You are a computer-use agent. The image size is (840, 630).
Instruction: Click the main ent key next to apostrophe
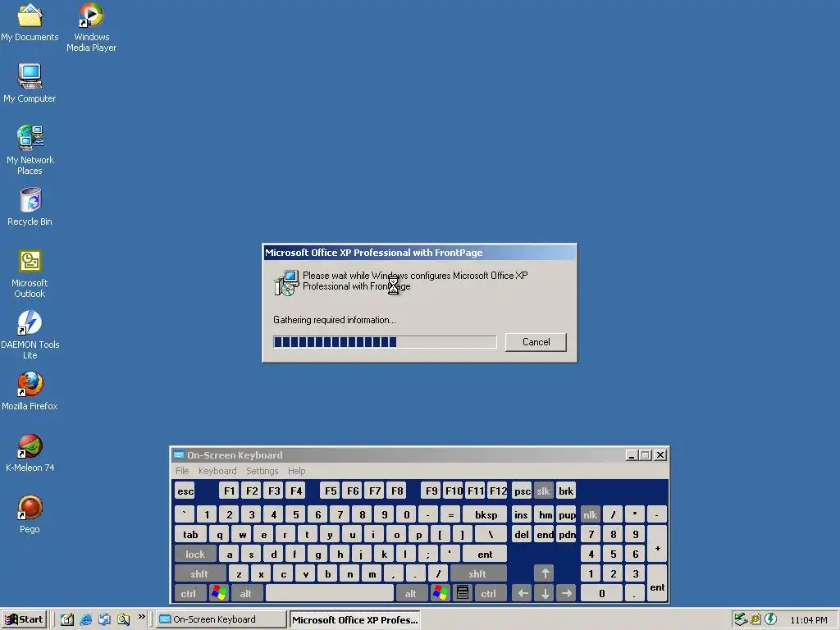[485, 554]
